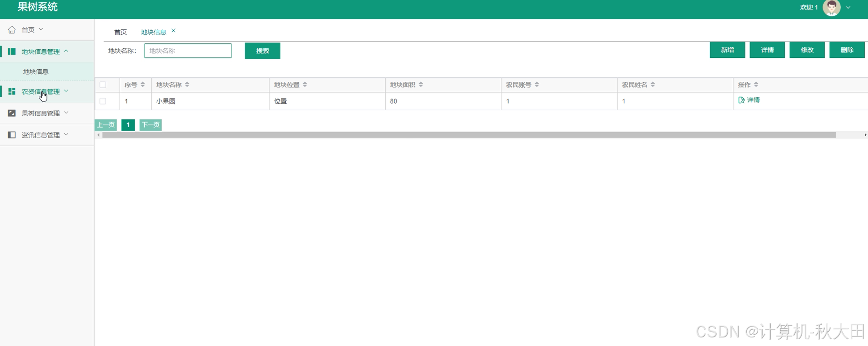Go to the 上一页 page
Viewport: 868px width, 346px height.
(106, 125)
